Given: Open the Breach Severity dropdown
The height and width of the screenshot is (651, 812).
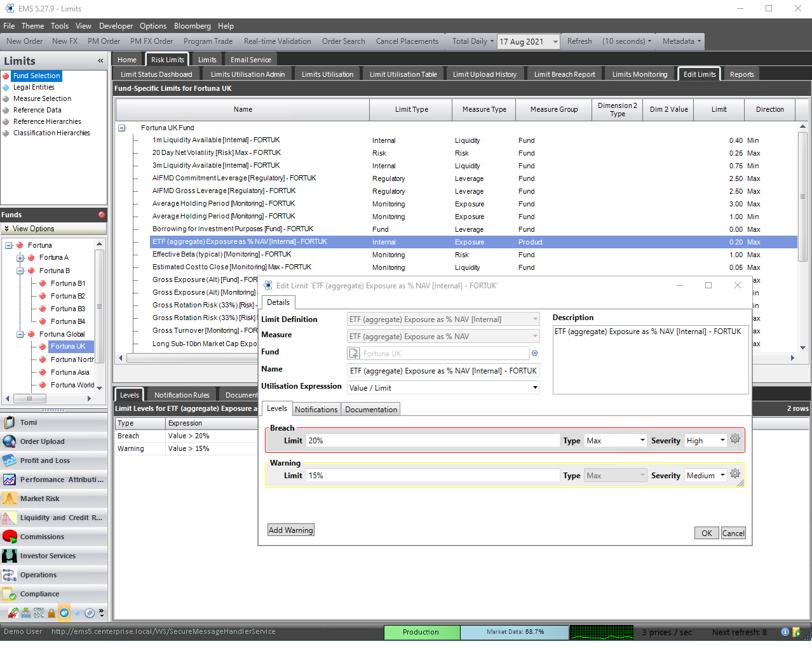Looking at the screenshot, I should tap(722, 440).
